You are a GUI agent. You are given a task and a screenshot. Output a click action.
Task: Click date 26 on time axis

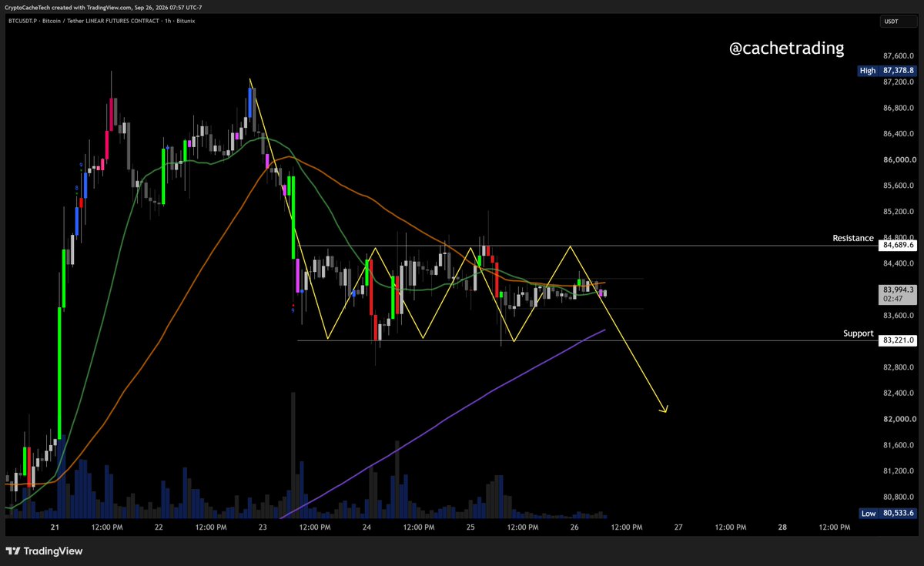574,527
